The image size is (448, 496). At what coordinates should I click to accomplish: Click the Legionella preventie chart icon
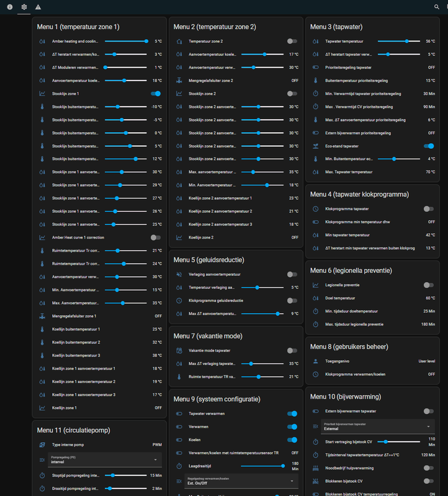coord(316,285)
